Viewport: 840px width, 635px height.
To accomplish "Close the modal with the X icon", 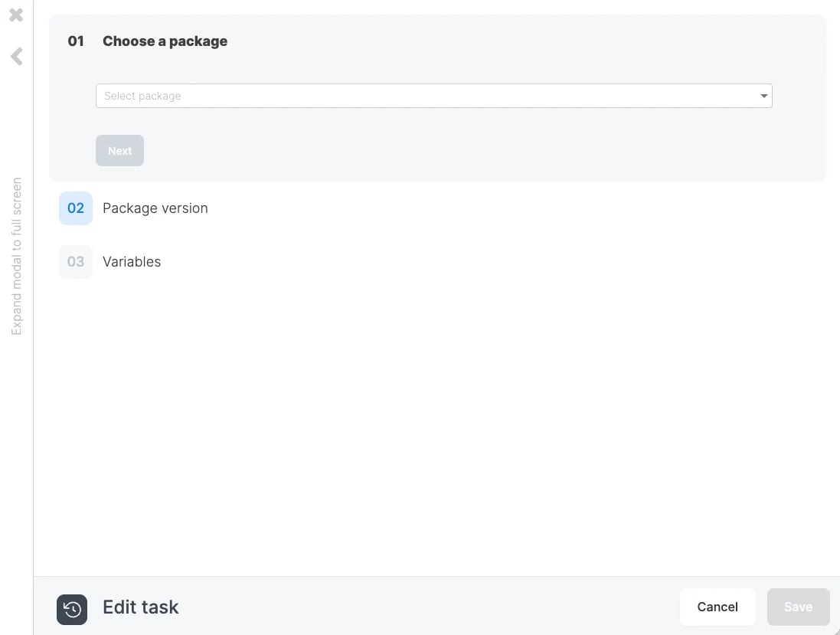I will (x=16, y=15).
